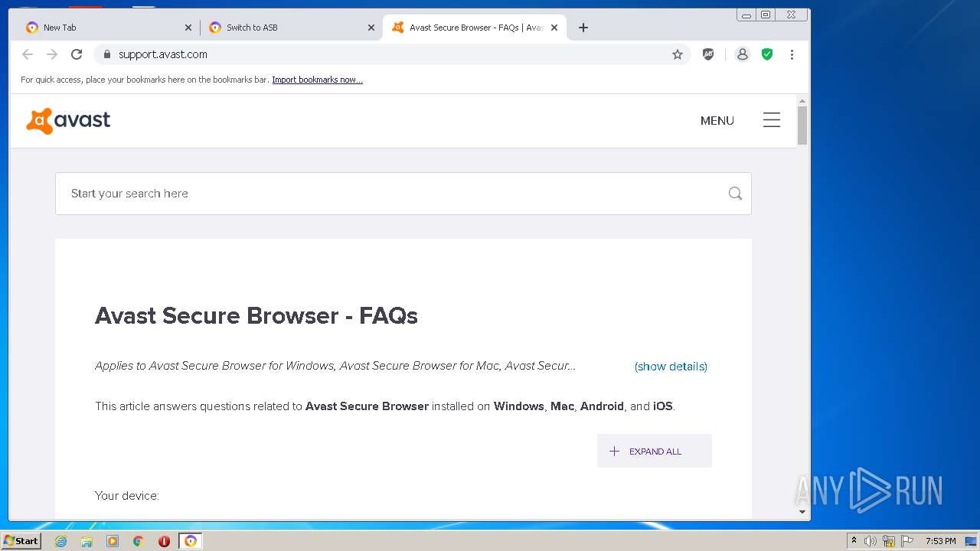Viewport: 980px width, 551px height.
Task: Close the Avast Secure Browser FAQs tab
Action: (x=554, y=28)
